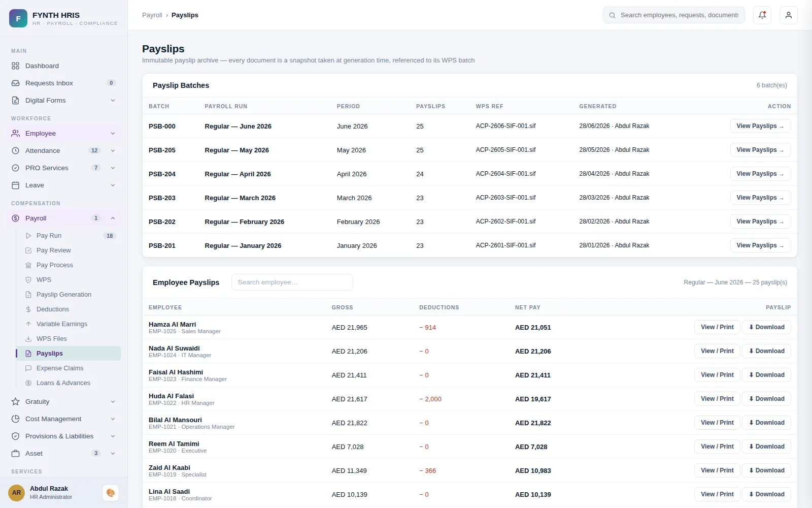812x508 pixels.
Task: Click the PRO Services check-circle icon
Action: pyautogui.click(x=16, y=168)
